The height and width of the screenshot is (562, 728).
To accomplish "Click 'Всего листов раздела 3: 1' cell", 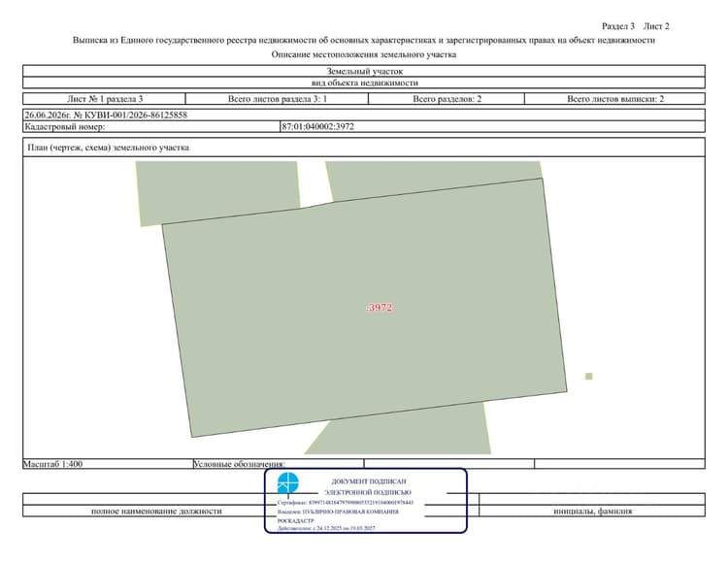I will click(278, 98).
